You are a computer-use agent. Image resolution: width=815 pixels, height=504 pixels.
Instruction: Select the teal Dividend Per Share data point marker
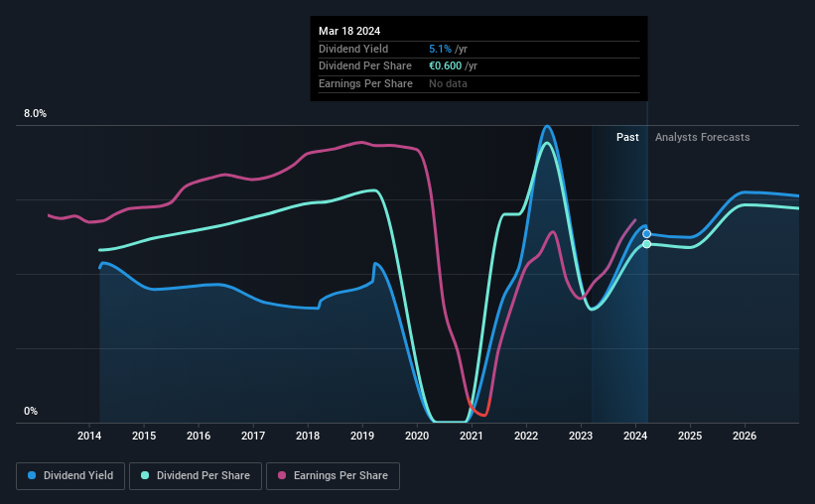[646, 244]
